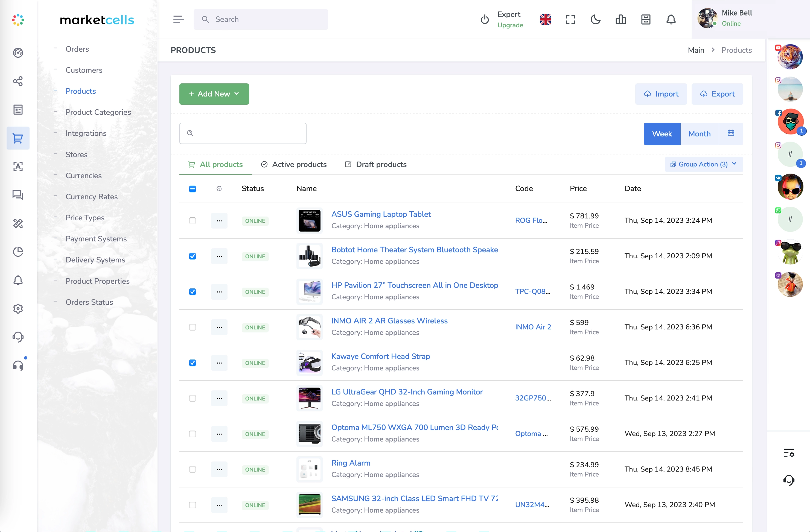Click the share icon in left sidebar
This screenshot has width=810, height=532.
pyautogui.click(x=18, y=81)
